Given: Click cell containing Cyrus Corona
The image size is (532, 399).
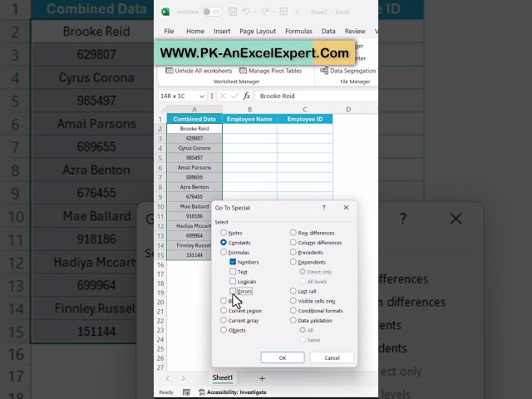Looking at the screenshot, I should [195, 148].
